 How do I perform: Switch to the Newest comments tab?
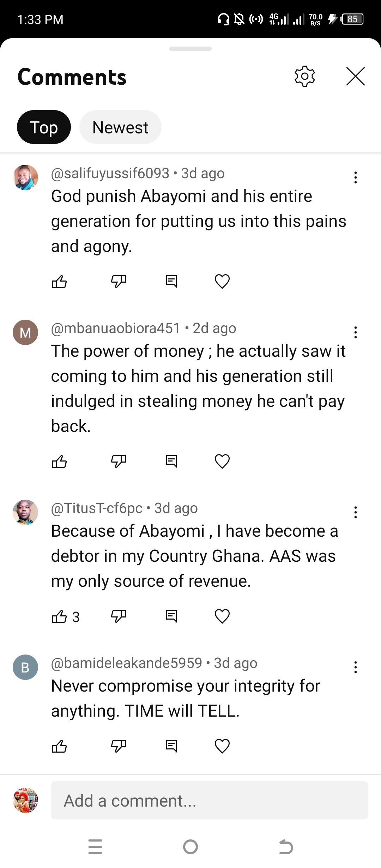point(120,127)
